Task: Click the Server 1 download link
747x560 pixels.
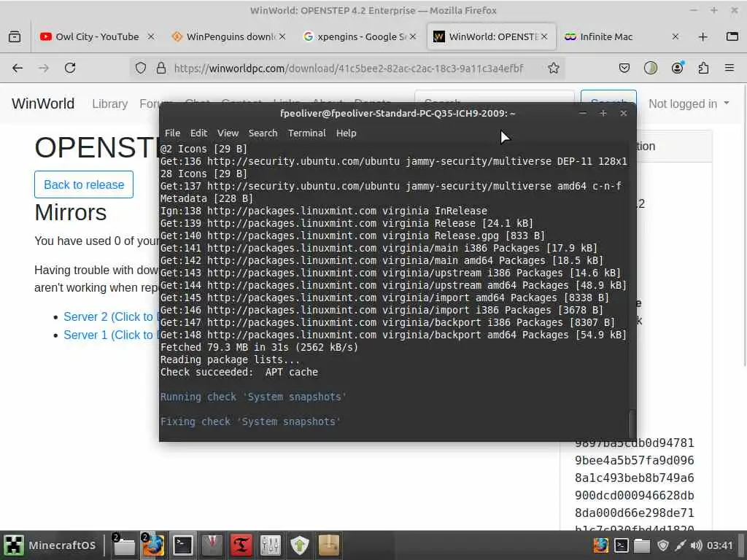Action: coord(109,335)
